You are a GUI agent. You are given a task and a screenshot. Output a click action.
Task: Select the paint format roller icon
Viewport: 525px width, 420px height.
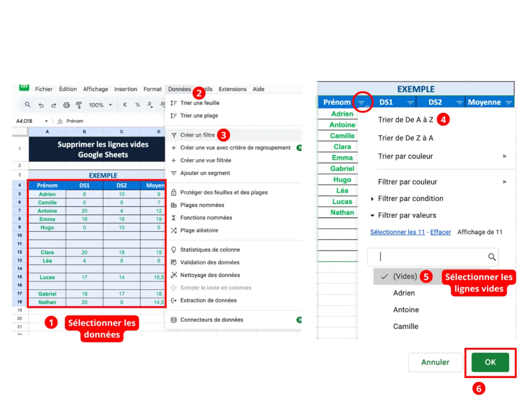[x=79, y=105]
